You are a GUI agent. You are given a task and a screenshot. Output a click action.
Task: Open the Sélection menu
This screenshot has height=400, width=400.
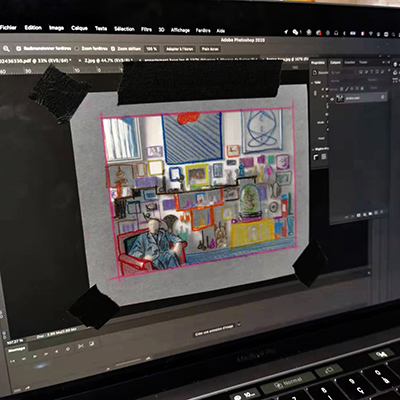point(124,29)
